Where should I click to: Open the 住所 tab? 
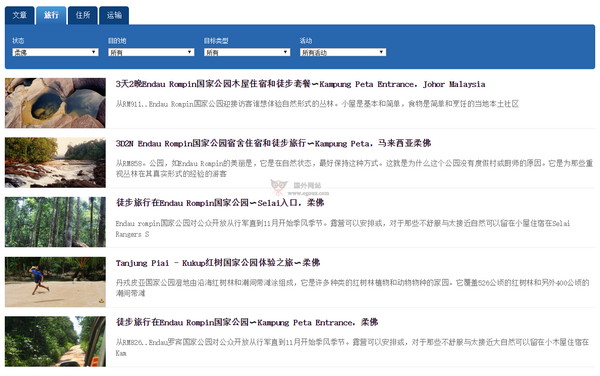[x=83, y=15]
